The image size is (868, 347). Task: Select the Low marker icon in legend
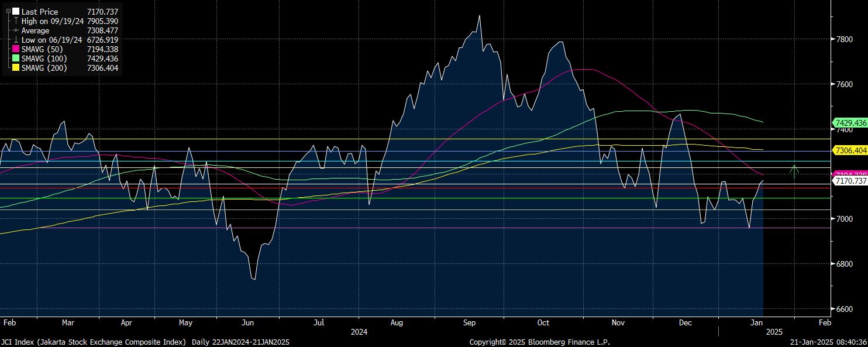click(x=16, y=40)
